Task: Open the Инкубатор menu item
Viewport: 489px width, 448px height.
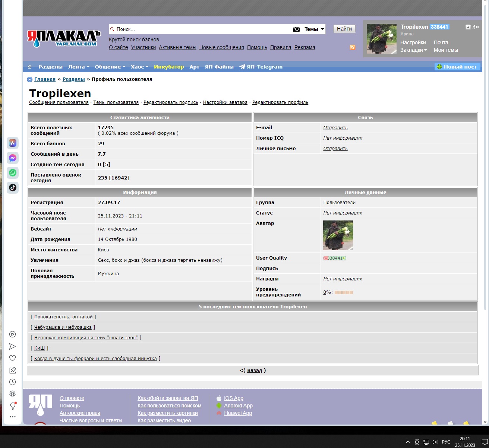Action: (169, 67)
